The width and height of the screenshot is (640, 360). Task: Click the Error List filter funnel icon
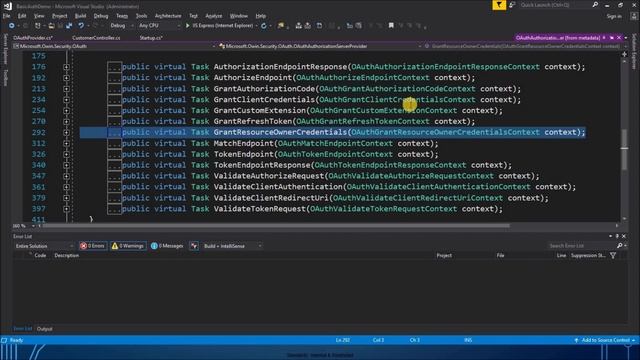[x=613, y=256]
